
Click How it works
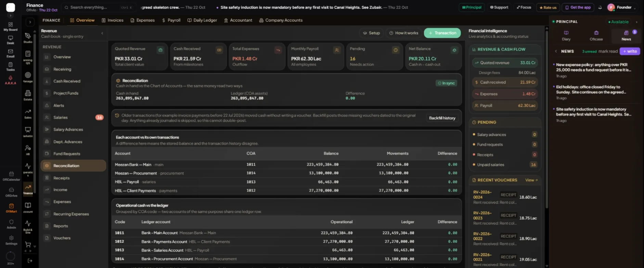click(403, 33)
